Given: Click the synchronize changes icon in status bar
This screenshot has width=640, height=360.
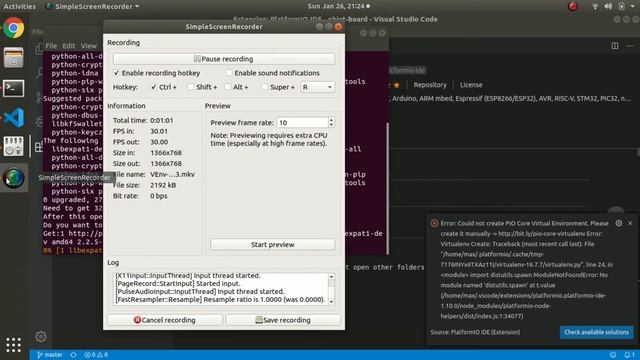Looking at the screenshot, I should (73, 355).
